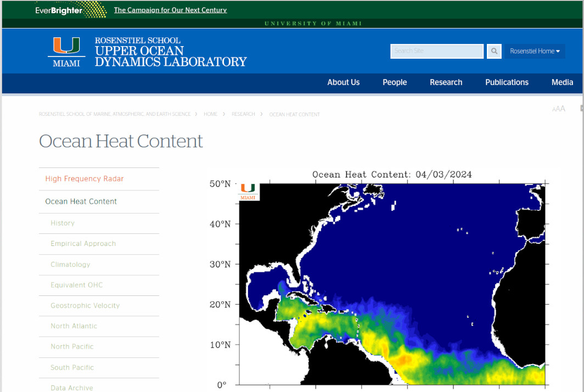Click the magnifying glass search button
The height and width of the screenshot is (392, 584).
(495, 51)
